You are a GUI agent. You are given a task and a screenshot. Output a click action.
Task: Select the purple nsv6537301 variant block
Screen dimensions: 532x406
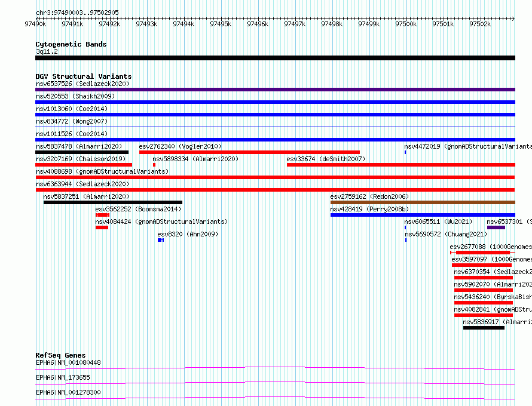coord(496,227)
